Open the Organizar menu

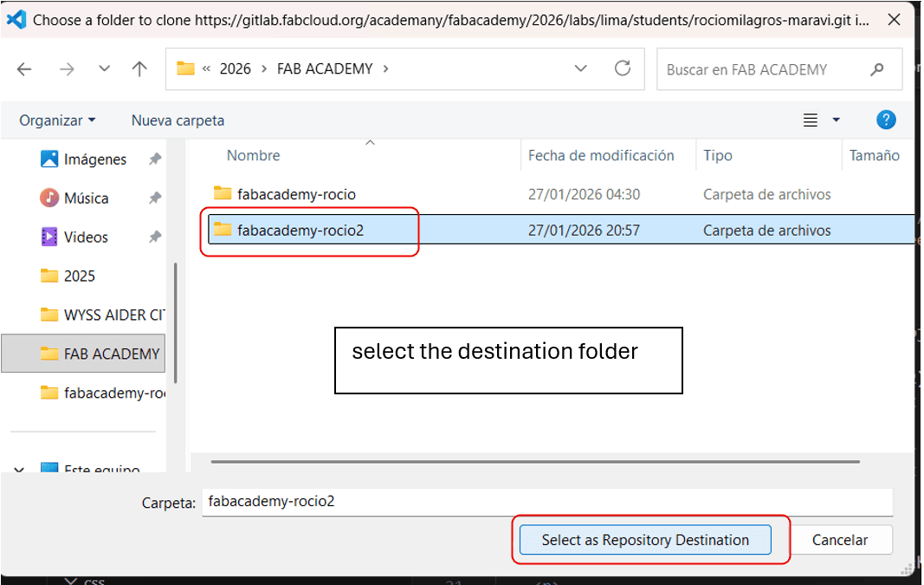pos(57,120)
